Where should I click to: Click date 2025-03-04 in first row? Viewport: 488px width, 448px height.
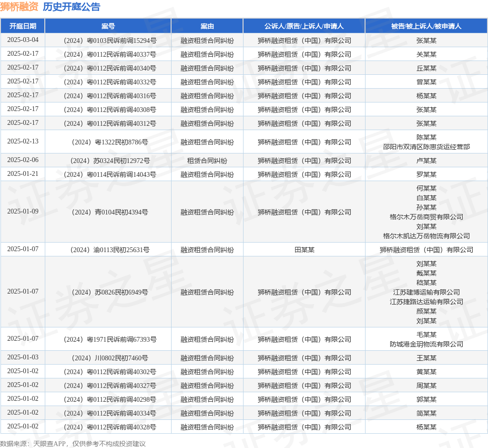point(23,40)
